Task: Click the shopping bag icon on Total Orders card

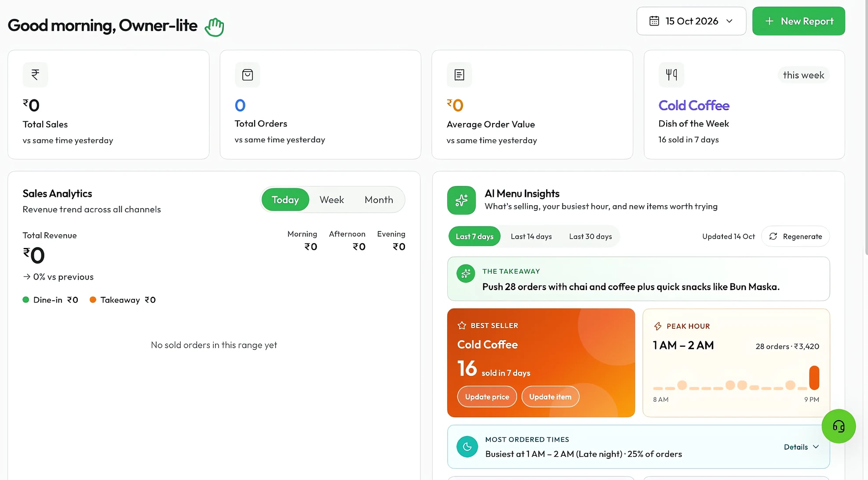Action: point(248,75)
